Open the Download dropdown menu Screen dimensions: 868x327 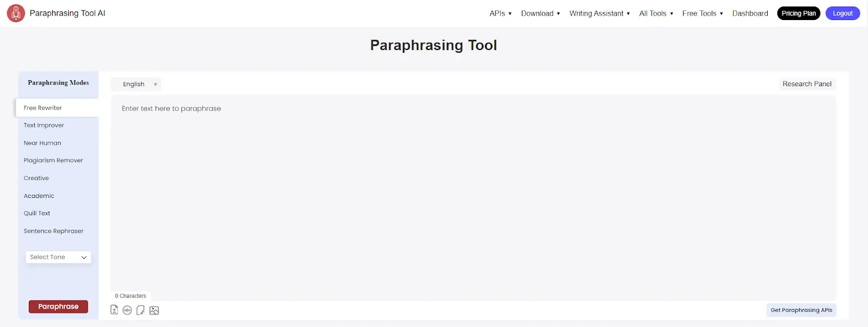540,13
